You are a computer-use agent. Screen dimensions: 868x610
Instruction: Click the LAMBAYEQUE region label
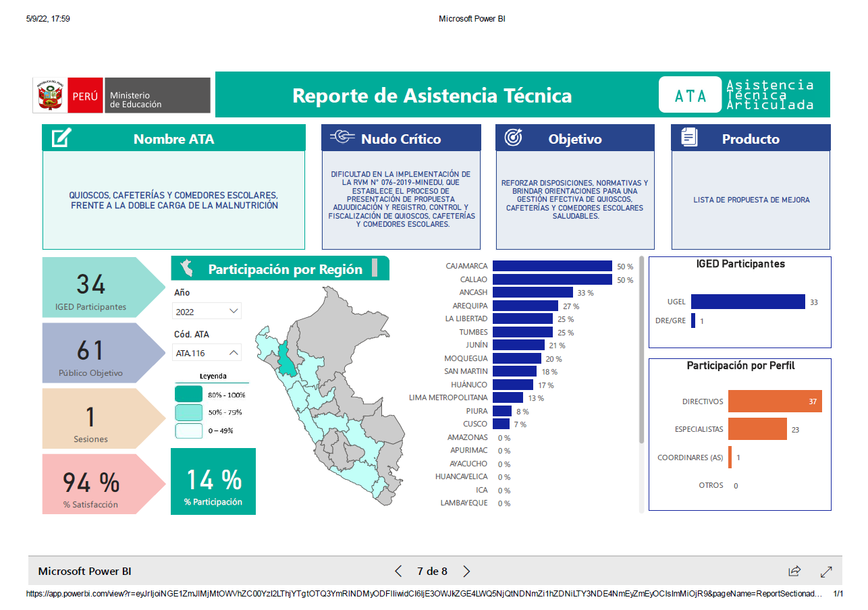pyautogui.click(x=464, y=503)
